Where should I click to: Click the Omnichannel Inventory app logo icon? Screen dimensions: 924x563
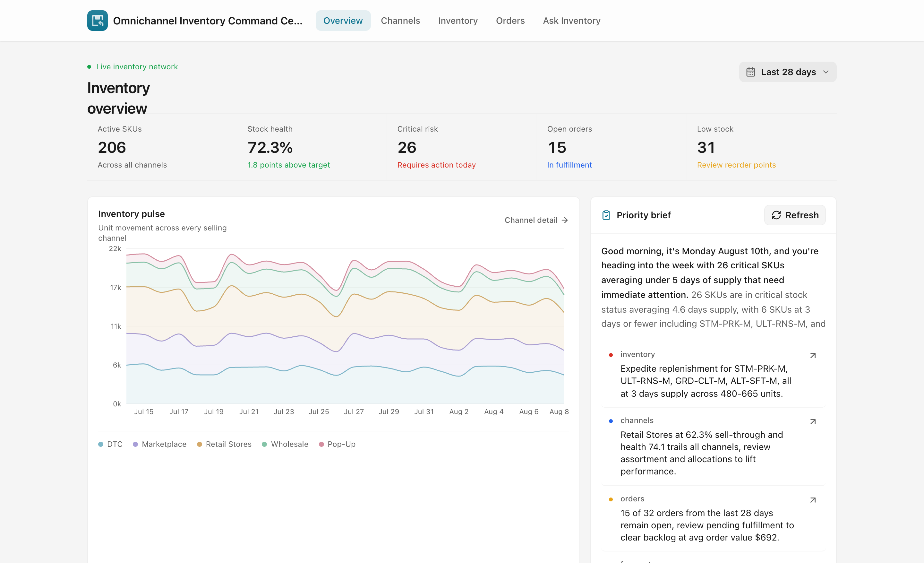click(x=98, y=21)
